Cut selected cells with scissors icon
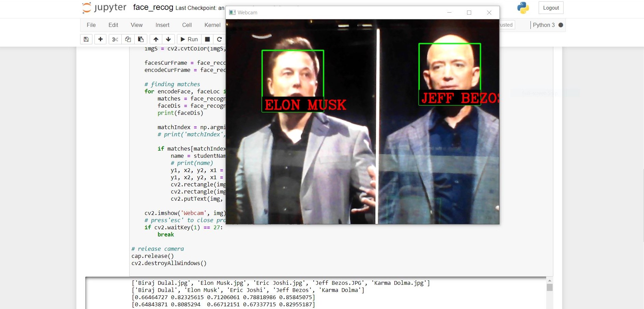Viewport: 644px width, 309px height. click(x=115, y=39)
